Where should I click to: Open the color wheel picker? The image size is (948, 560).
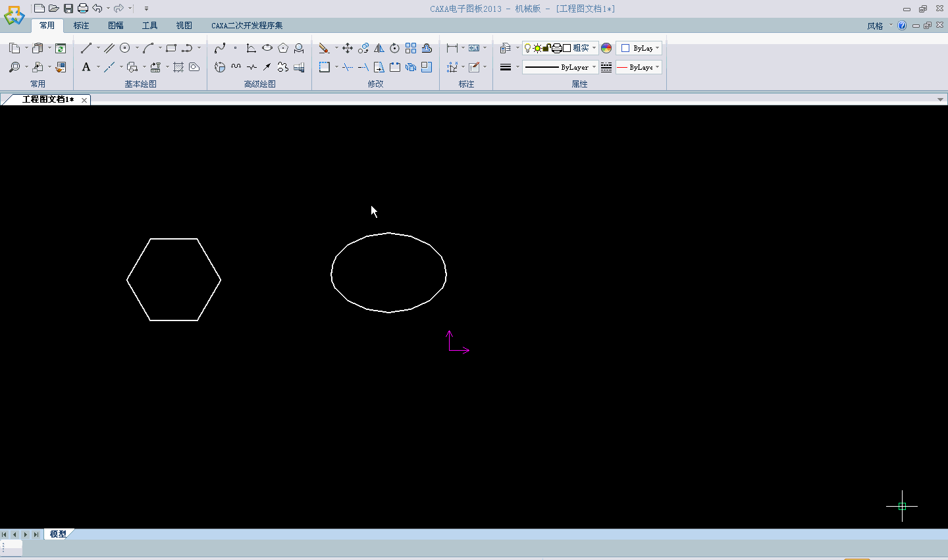point(606,48)
